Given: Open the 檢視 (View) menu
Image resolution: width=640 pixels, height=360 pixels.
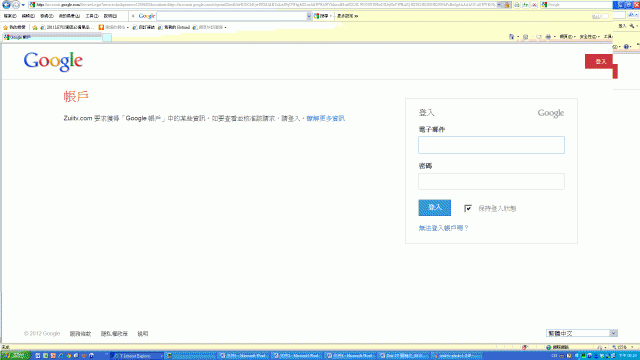Looking at the screenshot, I should [x=47, y=16].
